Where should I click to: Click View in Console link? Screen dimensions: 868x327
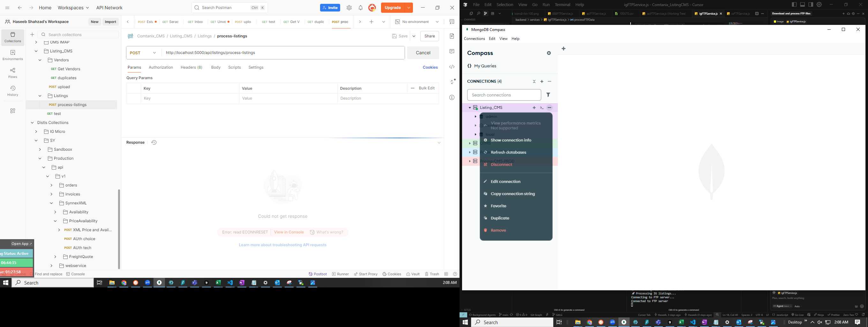(x=289, y=232)
